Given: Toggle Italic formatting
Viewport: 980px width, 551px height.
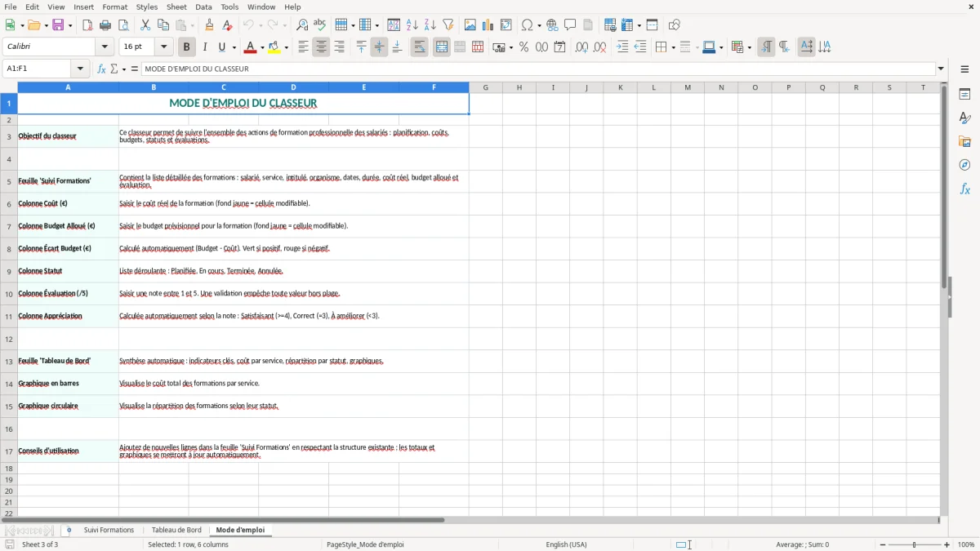Looking at the screenshot, I should 205,47.
